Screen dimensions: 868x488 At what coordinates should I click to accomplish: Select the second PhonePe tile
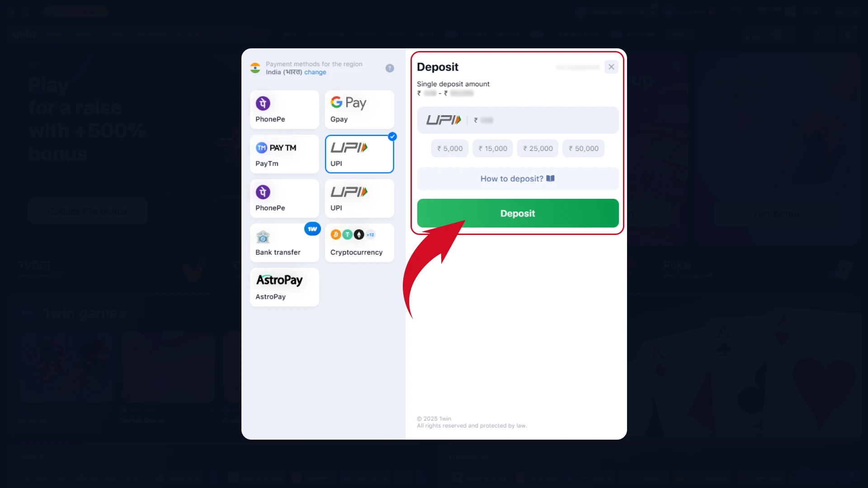tap(284, 198)
